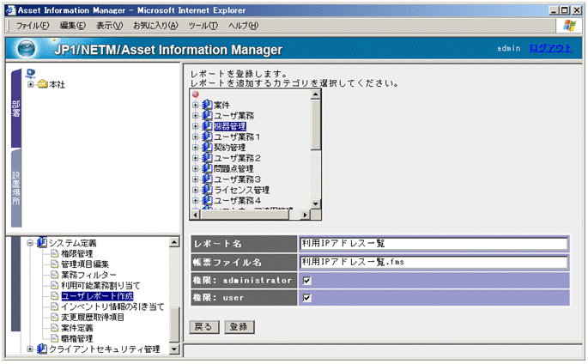Click the book icon beside 契約管理
This screenshot has width=588, height=364.
click(x=207, y=148)
